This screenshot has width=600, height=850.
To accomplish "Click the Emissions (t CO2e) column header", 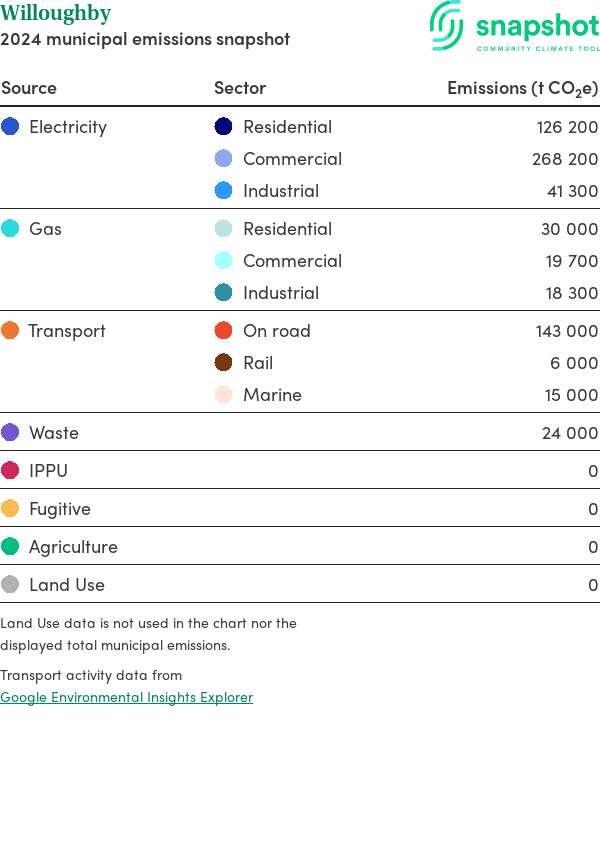I will (x=522, y=88).
